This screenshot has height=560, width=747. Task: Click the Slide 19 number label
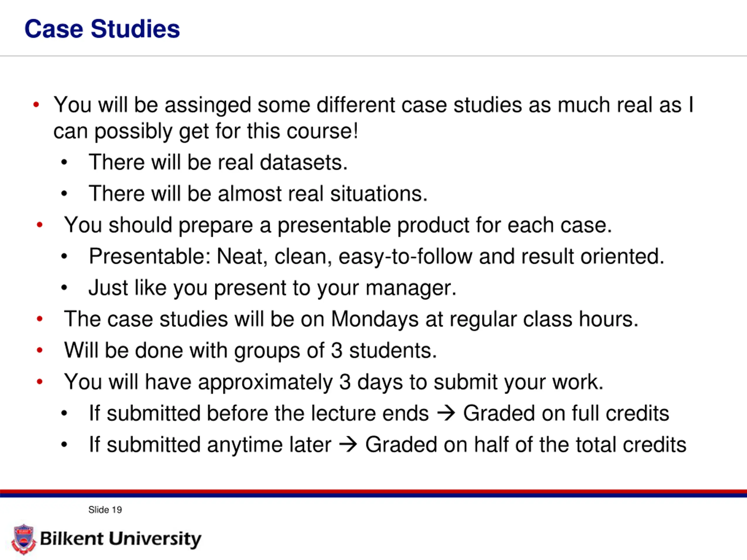click(105, 510)
